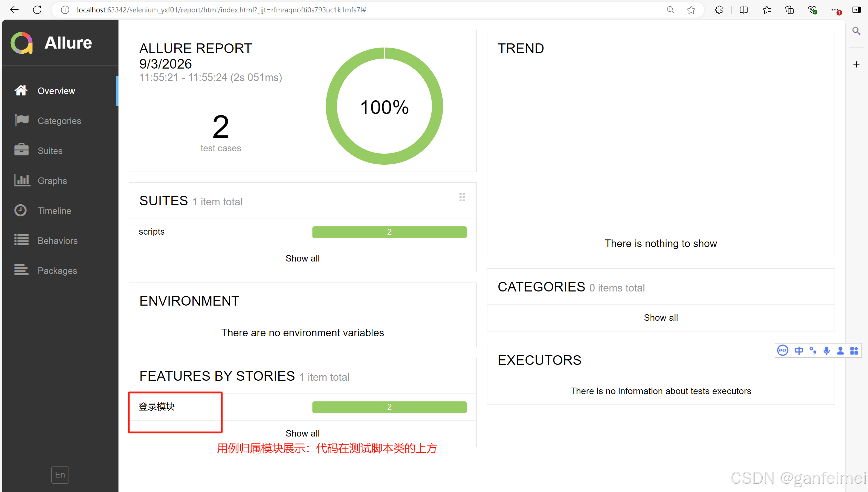Click the browser sidebar toggle icon

tap(856, 10)
